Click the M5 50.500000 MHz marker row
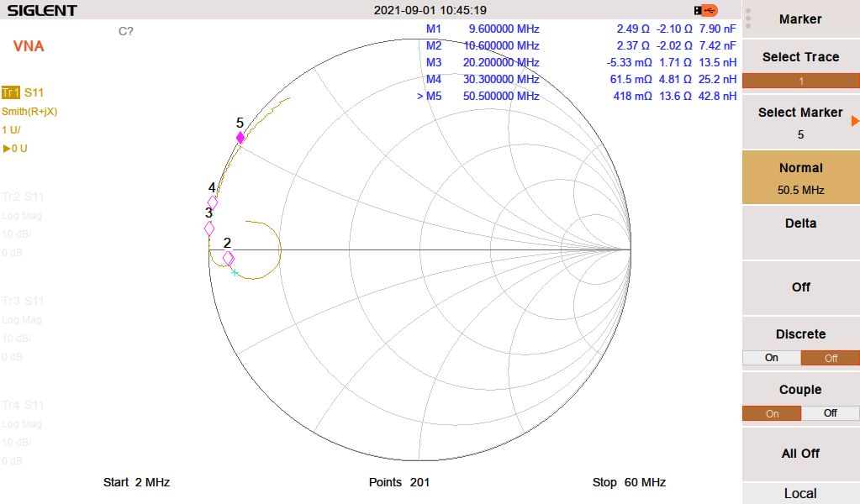 click(x=577, y=97)
